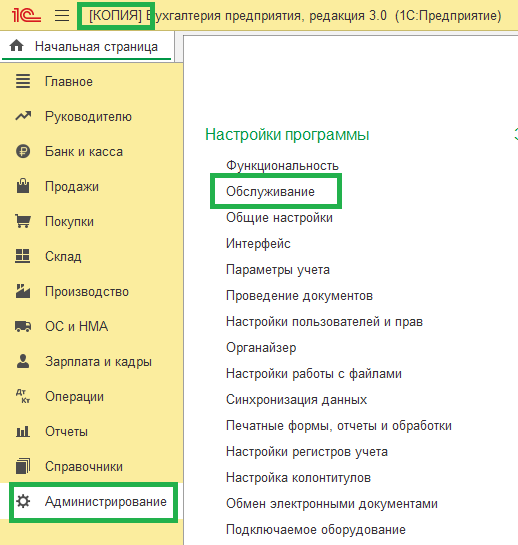Click the books icon for Справочники
This screenshot has height=545, width=518.
(23, 466)
